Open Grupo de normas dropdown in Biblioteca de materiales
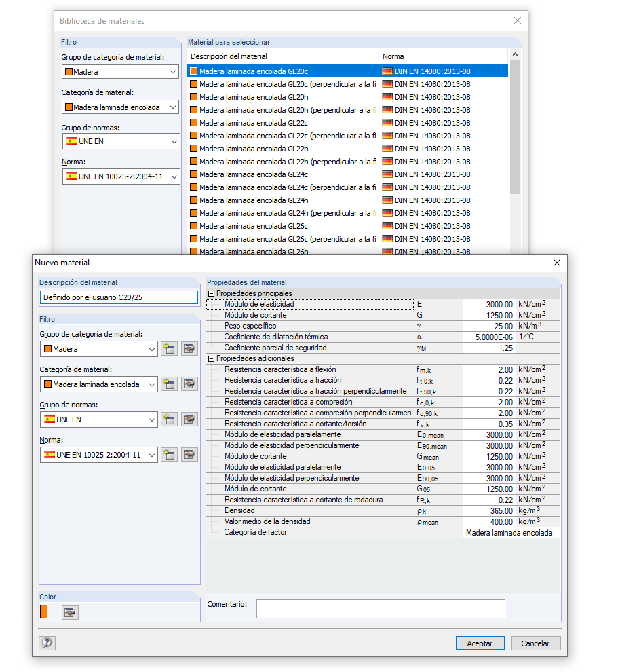620x672 pixels. point(121,141)
